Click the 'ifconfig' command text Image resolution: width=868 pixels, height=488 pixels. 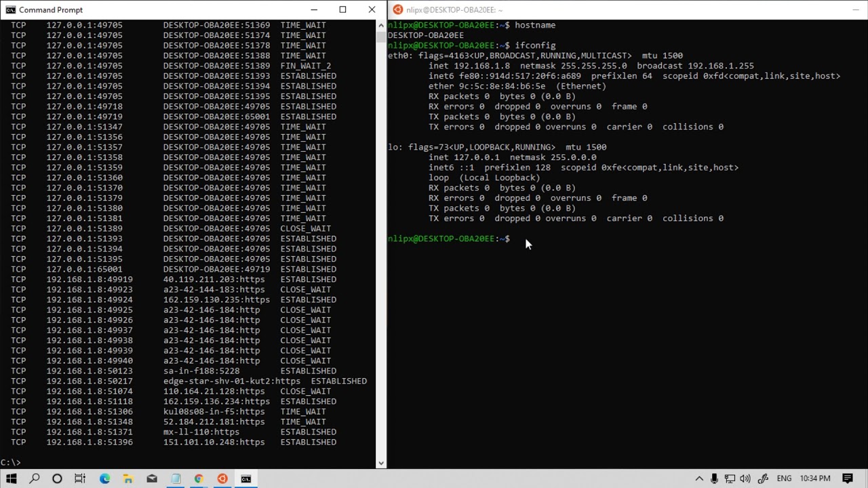[535, 45]
